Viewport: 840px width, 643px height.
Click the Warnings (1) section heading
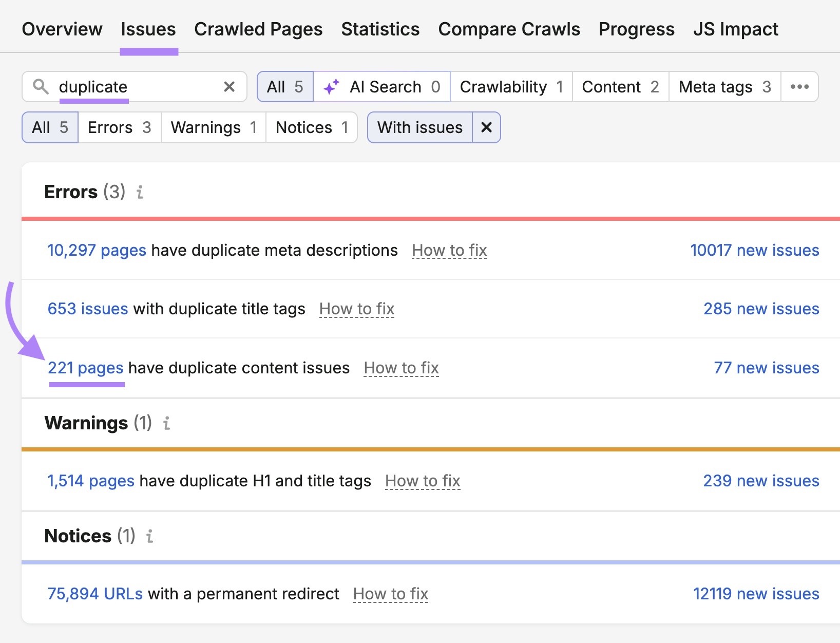(x=98, y=423)
